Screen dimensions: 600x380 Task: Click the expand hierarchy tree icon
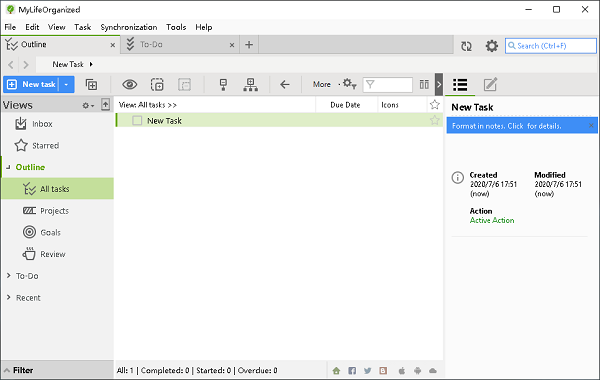click(x=251, y=85)
